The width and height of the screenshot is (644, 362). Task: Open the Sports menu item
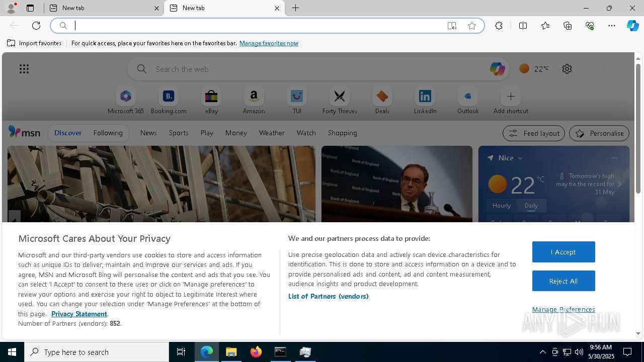pos(179,133)
